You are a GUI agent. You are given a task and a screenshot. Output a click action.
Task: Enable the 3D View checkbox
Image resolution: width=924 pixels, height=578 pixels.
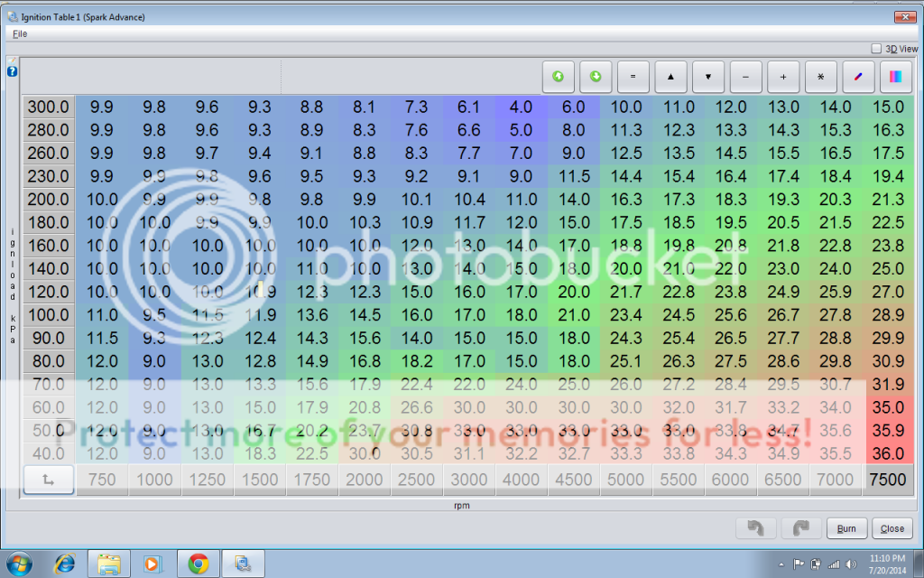[876, 49]
